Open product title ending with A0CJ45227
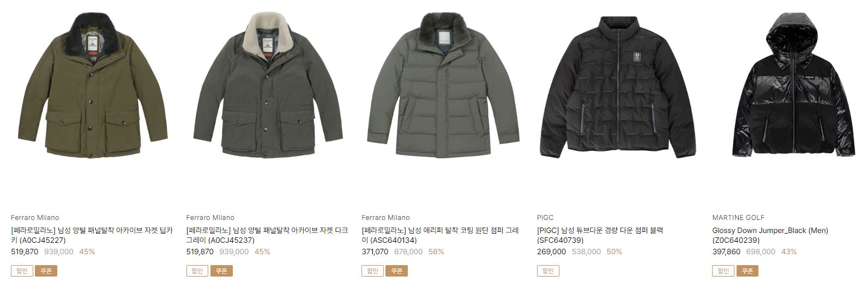Viewport: 868px width, 288px height. click(x=92, y=235)
